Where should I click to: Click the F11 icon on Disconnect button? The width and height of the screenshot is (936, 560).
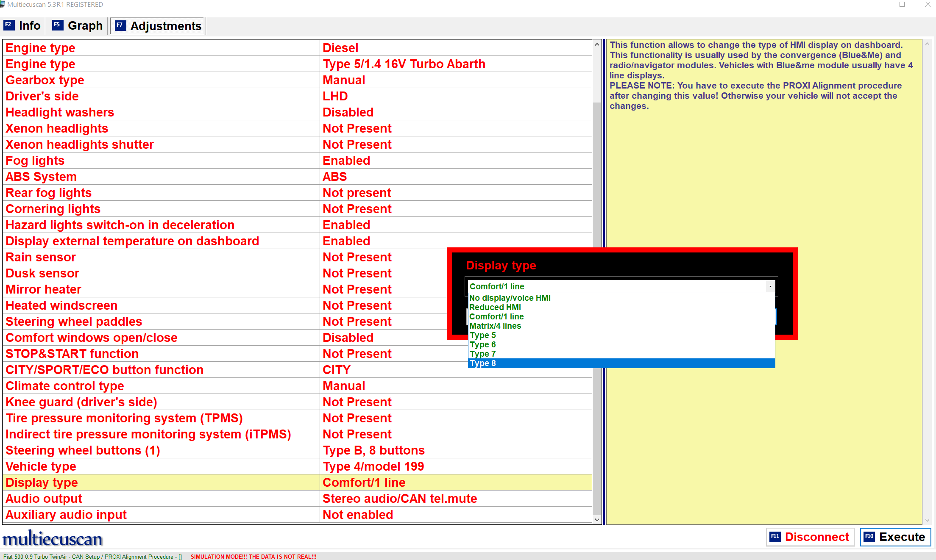click(x=775, y=537)
